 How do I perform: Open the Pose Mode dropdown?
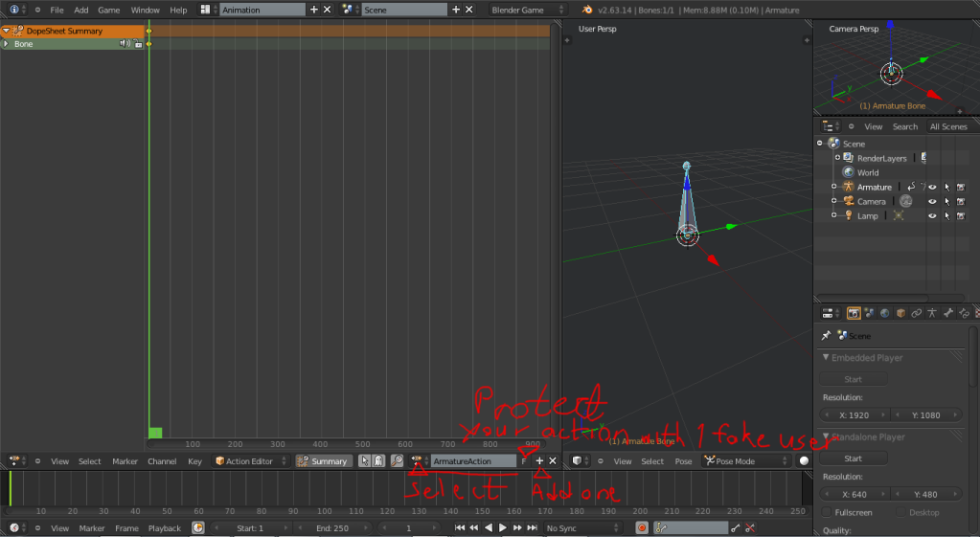coord(746,460)
